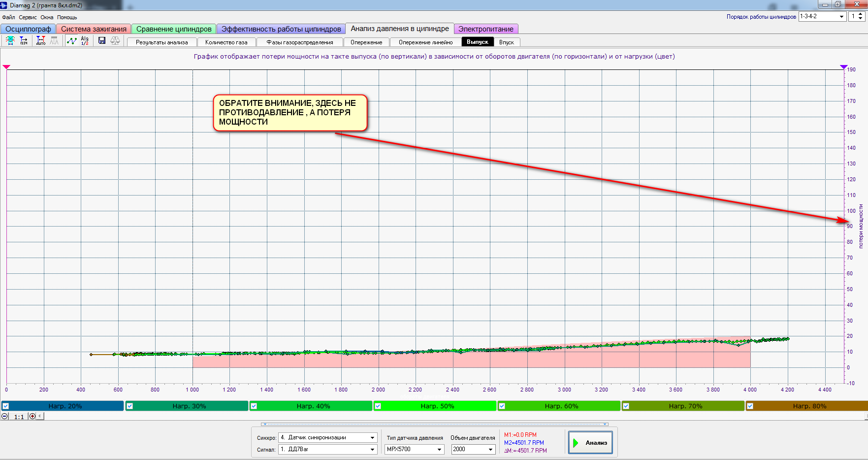
Task: Switch to the Эффективность работы цилиндров tab
Action: (x=281, y=29)
